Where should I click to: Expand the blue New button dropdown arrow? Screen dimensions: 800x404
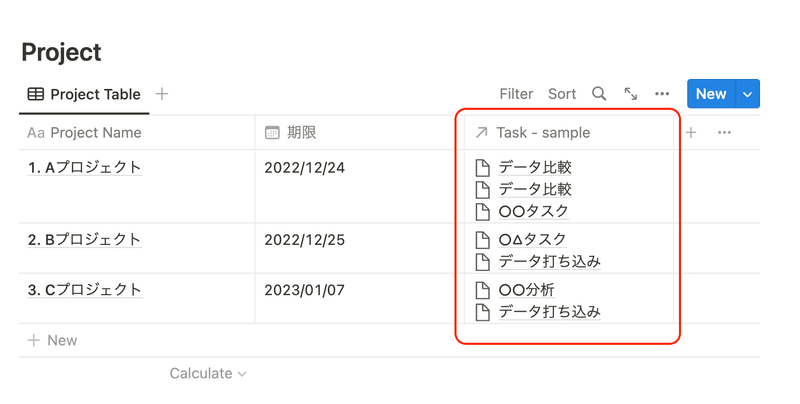tap(747, 94)
